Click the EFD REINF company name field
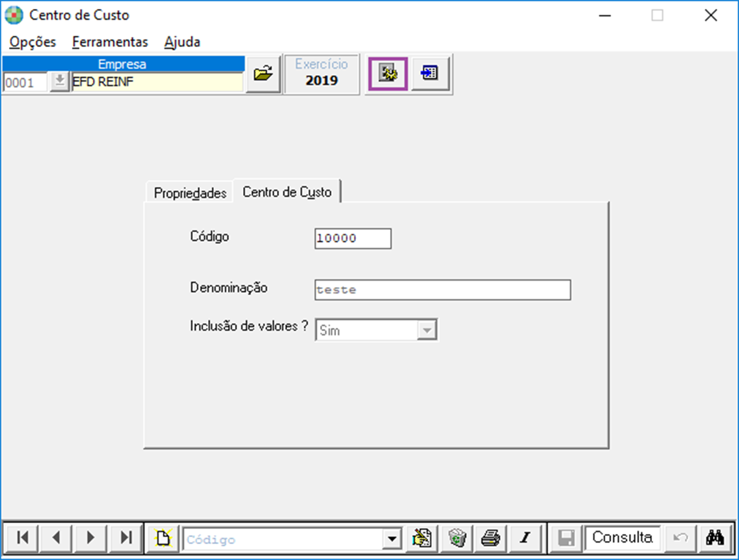 coord(157,82)
